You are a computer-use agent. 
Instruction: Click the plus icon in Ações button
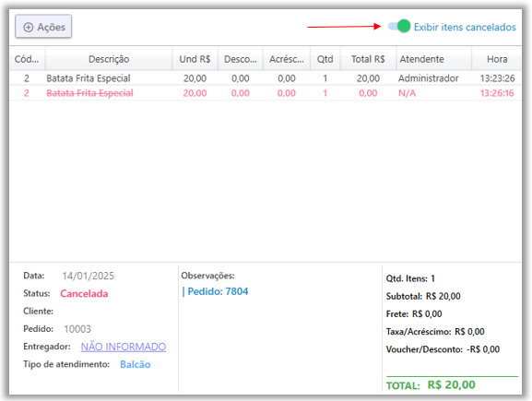tap(29, 27)
